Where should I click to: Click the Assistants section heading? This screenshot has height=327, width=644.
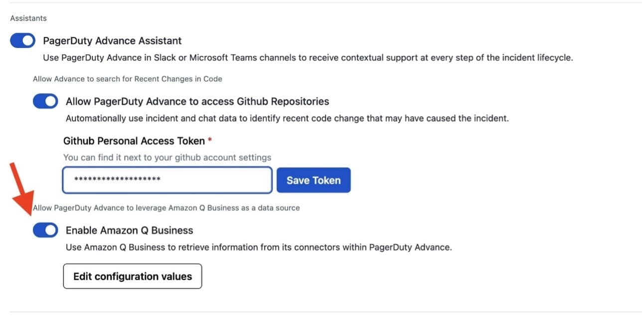[x=28, y=17]
